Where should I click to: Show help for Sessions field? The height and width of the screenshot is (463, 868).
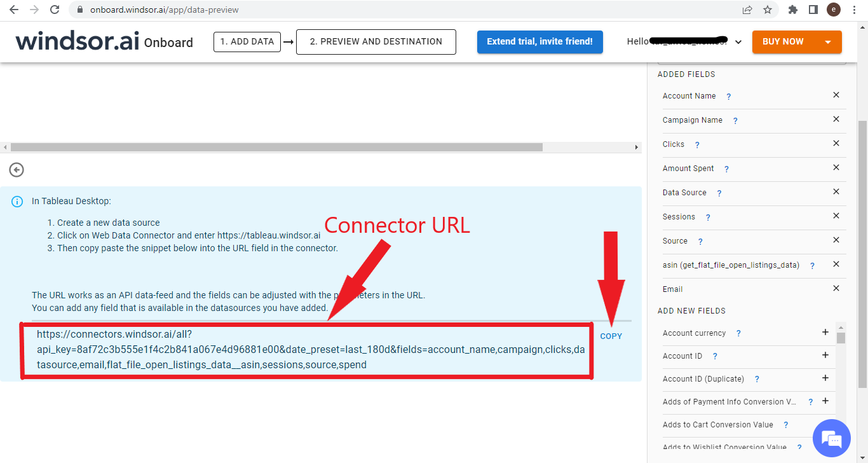pyautogui.click(x=708, y=218)
